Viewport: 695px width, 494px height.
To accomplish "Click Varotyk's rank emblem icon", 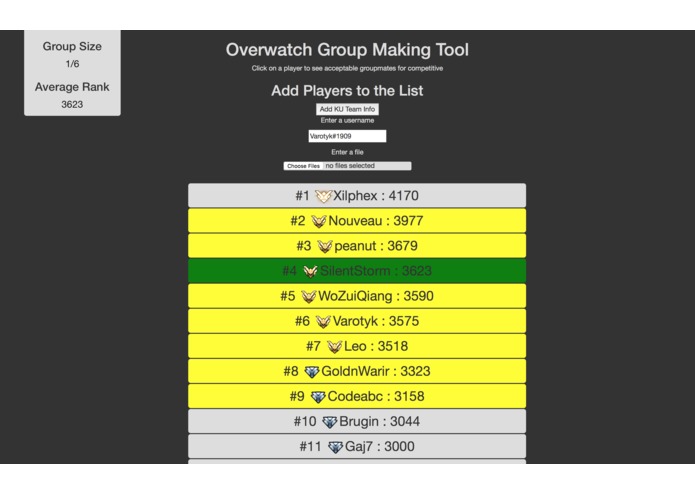I will click(x=323, y=322).
